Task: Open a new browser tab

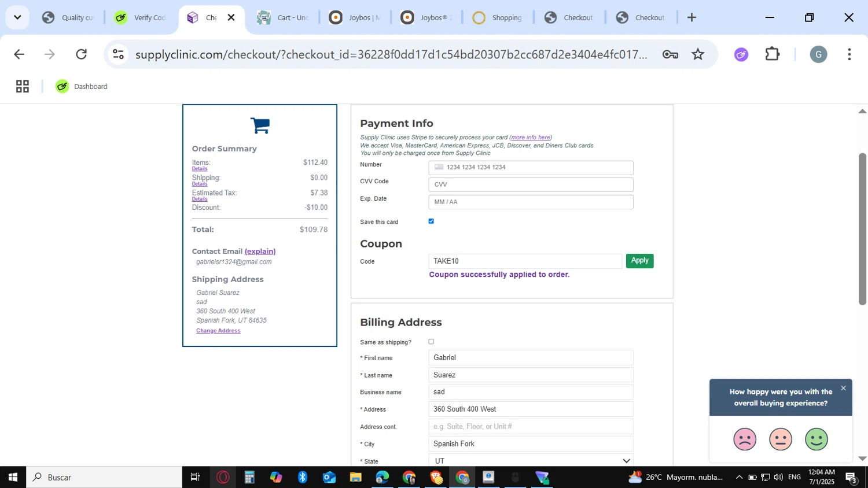Action: (692, 17)
